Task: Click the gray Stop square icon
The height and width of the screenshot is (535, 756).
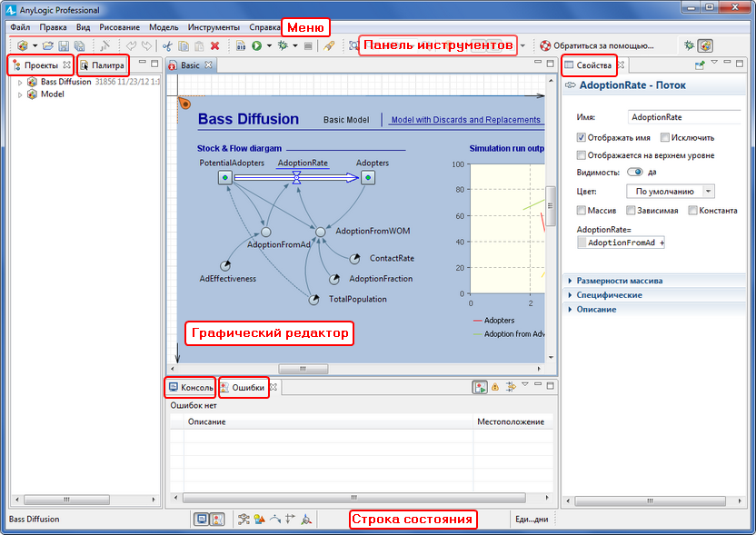Action: pos(308,45)
